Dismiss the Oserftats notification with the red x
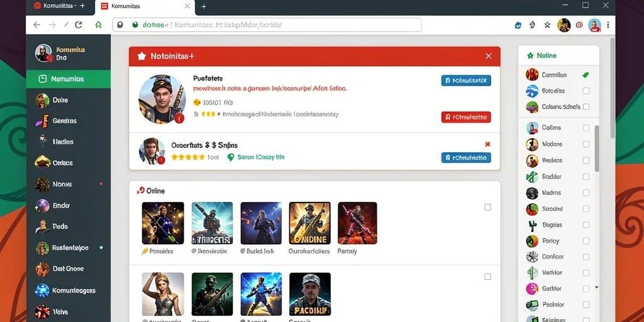 487,144
